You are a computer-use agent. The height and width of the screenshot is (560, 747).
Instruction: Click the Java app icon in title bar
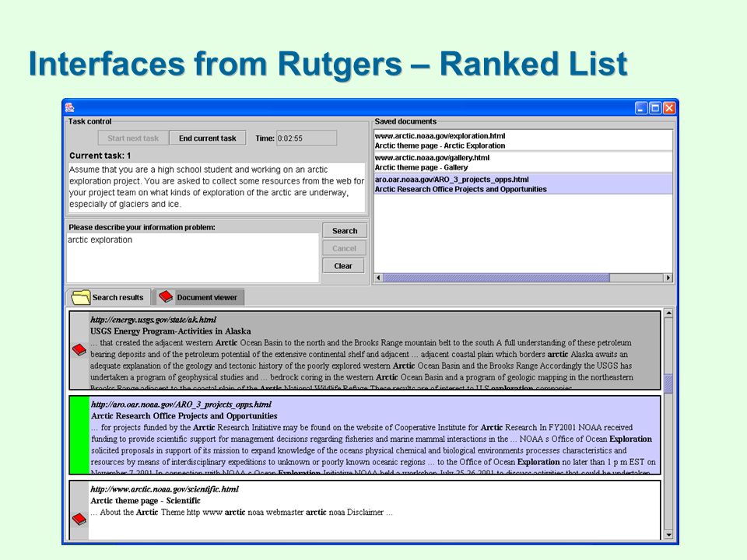point(70,107)
